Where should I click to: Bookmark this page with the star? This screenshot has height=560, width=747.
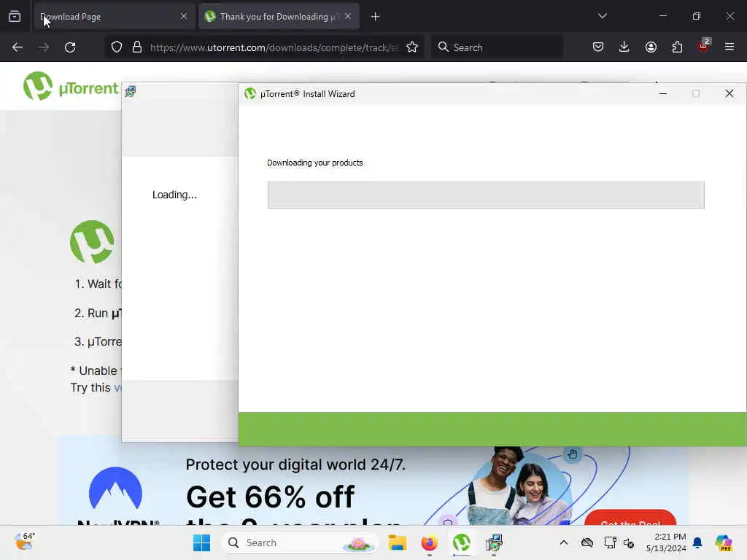412,47
